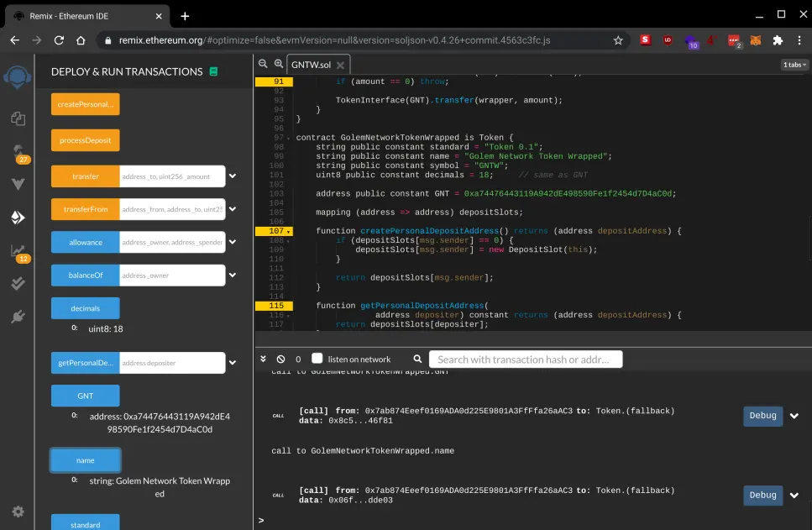Click the transaction hash search field

click(526, 359)
